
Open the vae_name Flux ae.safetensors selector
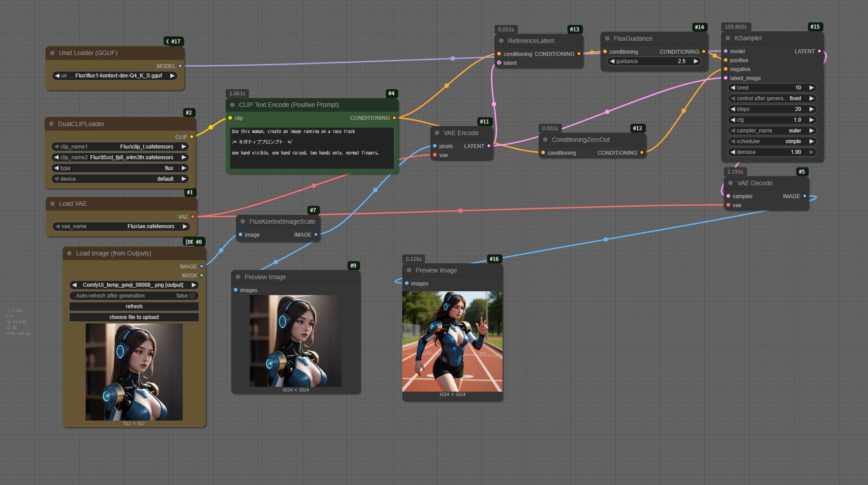coord(121,226)
